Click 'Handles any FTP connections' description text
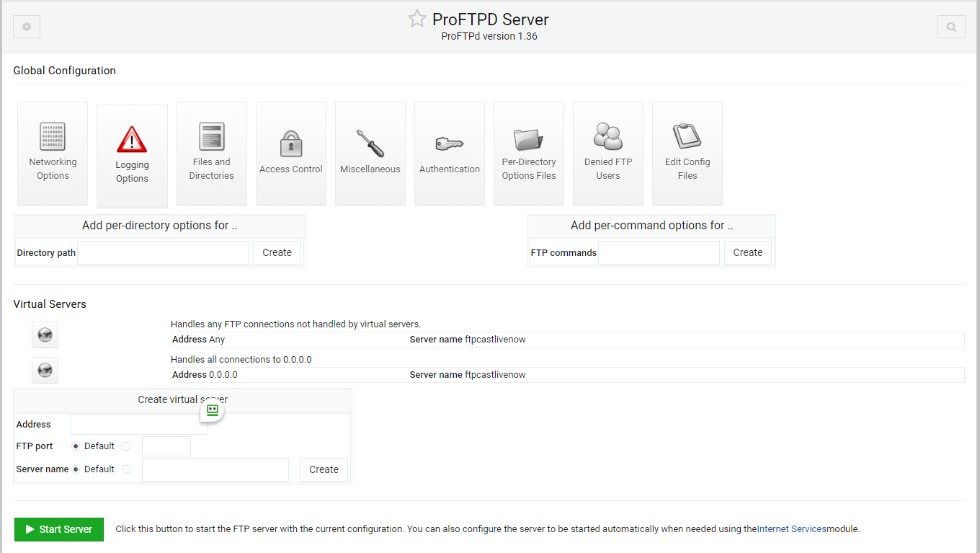The width and height of the screenshot is (980, 553). [x=295, y=324]
